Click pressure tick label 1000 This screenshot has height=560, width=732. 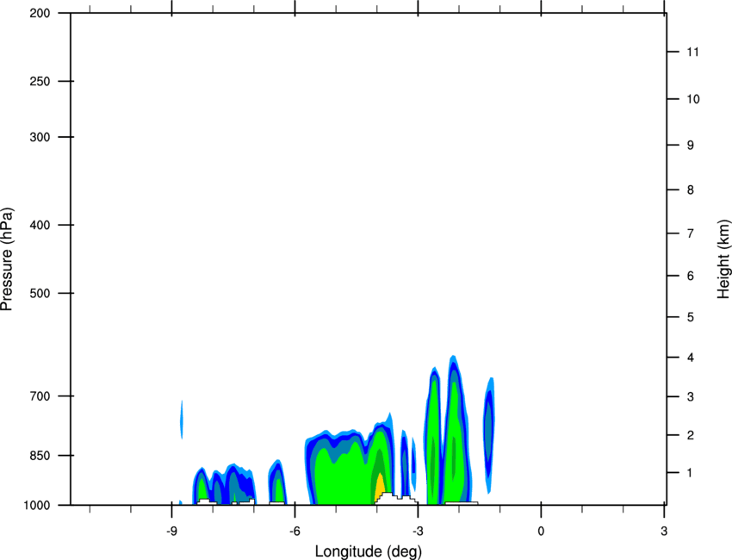pos(37,506)
